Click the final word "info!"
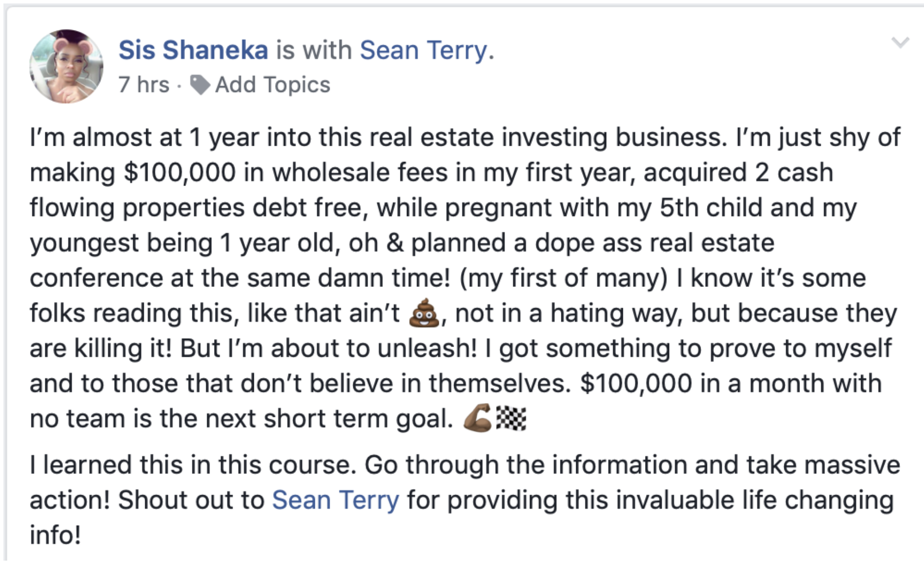 pyautogui.click(x=55, y=535)
